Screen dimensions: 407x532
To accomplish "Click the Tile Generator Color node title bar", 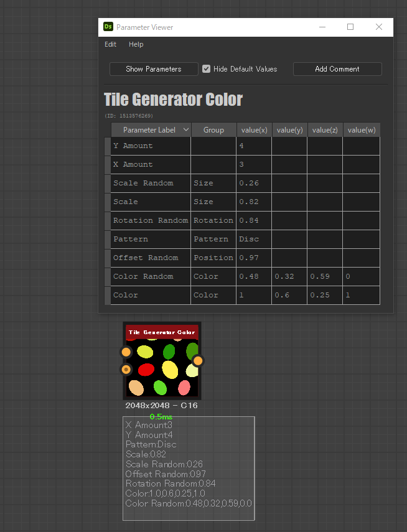I will (x=162, y=332).
